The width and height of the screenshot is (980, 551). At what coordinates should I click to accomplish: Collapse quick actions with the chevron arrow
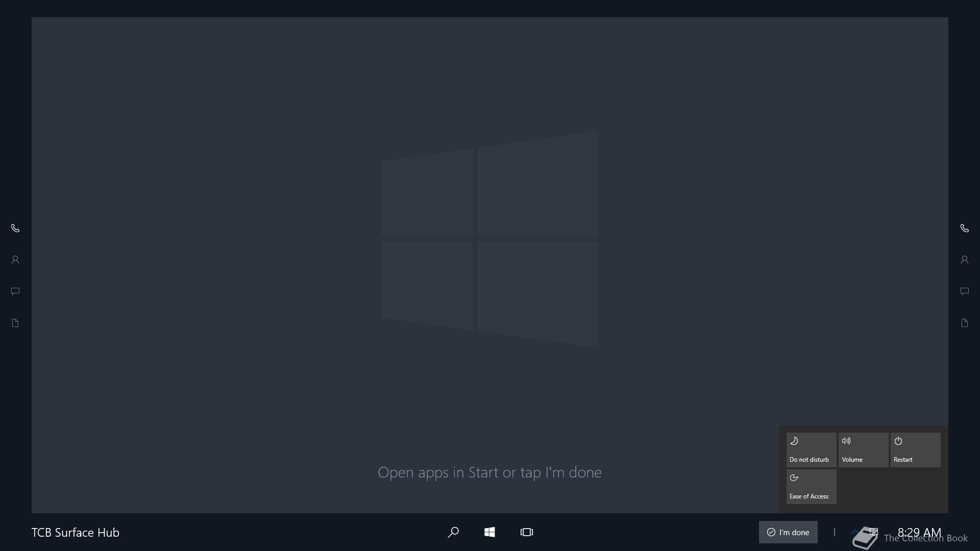click(x=855, y=532)
